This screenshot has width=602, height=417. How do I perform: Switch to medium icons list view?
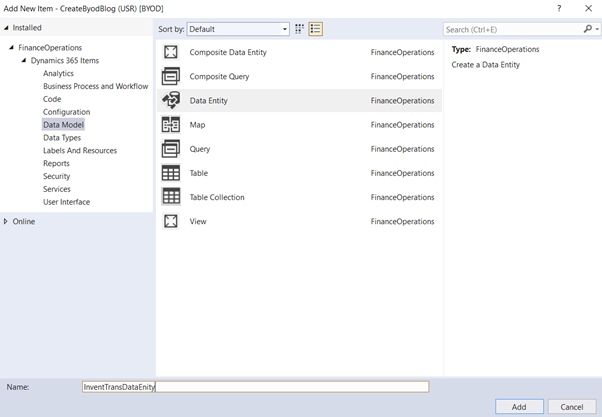[316, 29]
